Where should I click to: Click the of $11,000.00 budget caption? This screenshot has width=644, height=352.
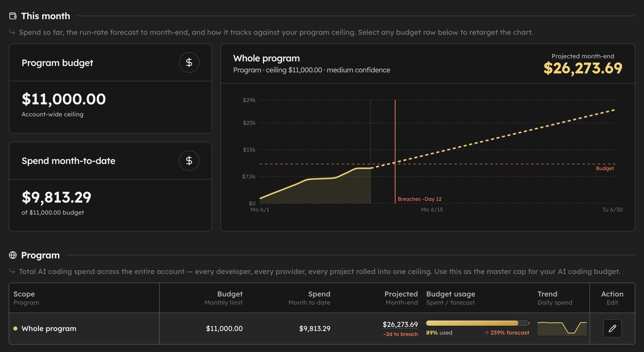tap(53, 213)
